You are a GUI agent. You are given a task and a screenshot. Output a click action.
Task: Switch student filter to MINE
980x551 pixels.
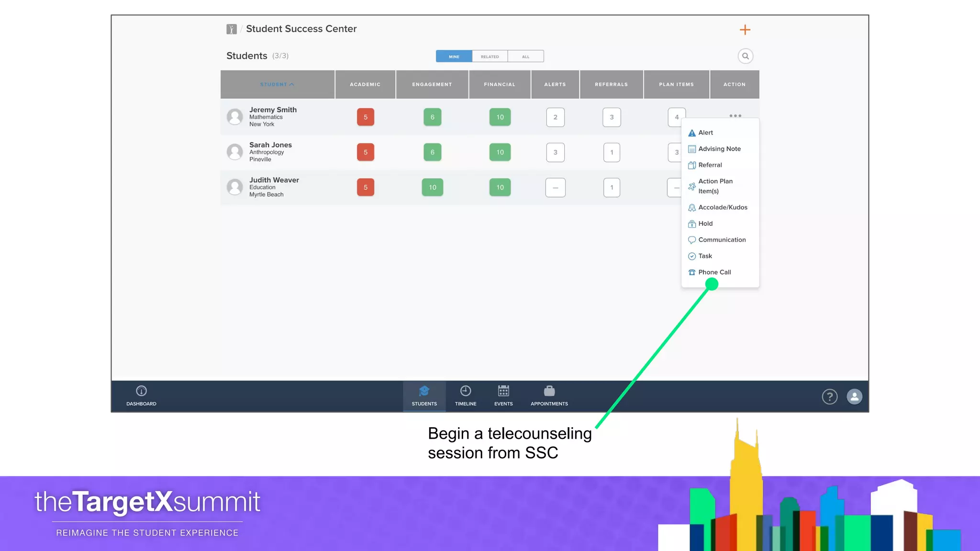point(454,56)
